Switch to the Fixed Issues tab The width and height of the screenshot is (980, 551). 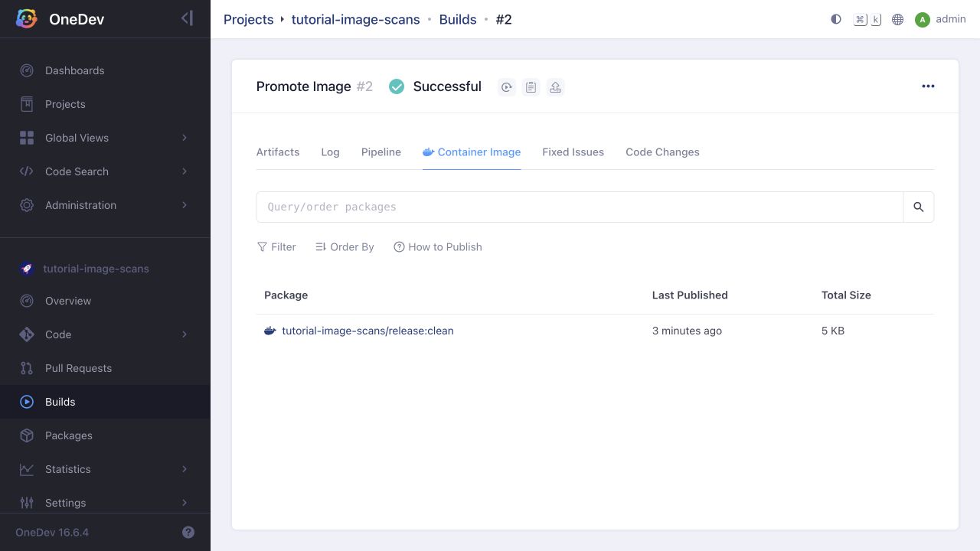pyautogui.click(x=573, y=152)
